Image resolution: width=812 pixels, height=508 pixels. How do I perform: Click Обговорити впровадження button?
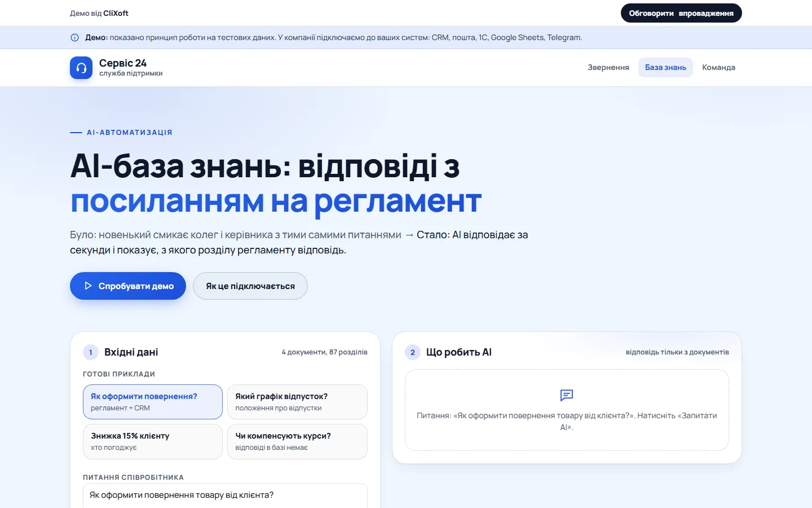coord(681,13)
